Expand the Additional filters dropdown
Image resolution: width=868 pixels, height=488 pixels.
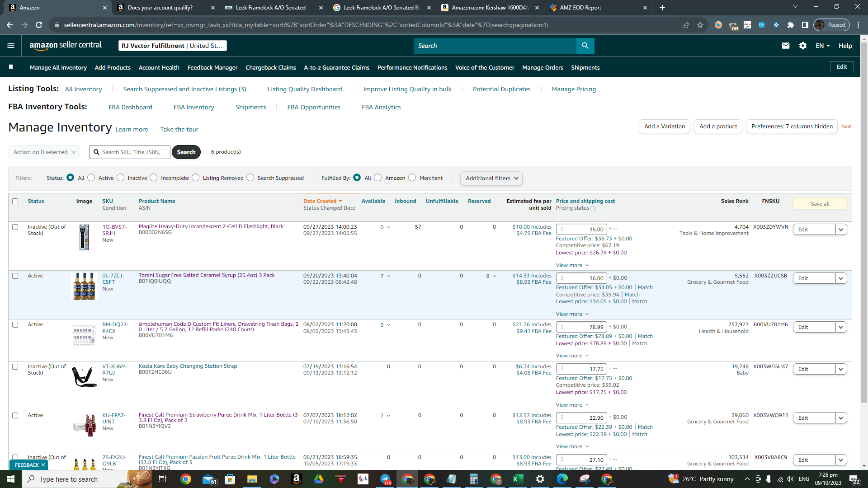point(491,178)
